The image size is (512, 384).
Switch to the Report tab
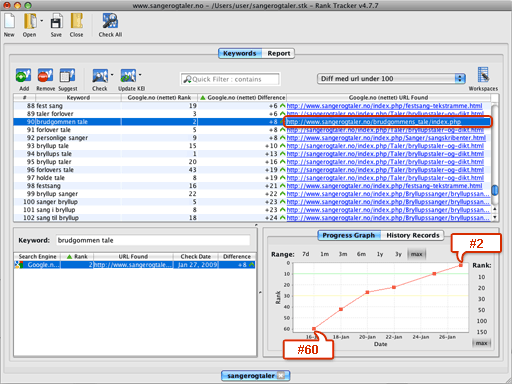point(279,53)
